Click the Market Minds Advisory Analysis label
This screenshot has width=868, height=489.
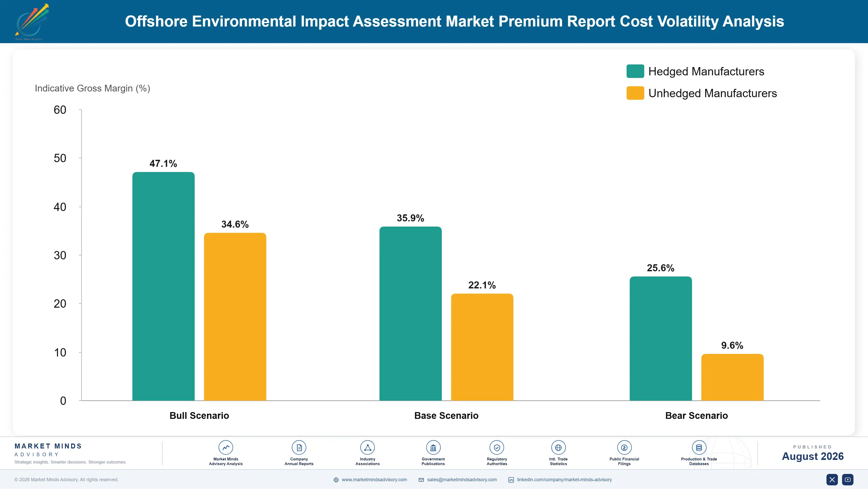pyautogui.click(x=226, y=461)
